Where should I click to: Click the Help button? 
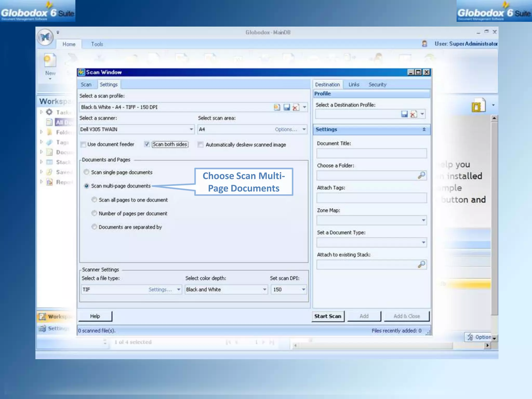(x=95, y=316)
